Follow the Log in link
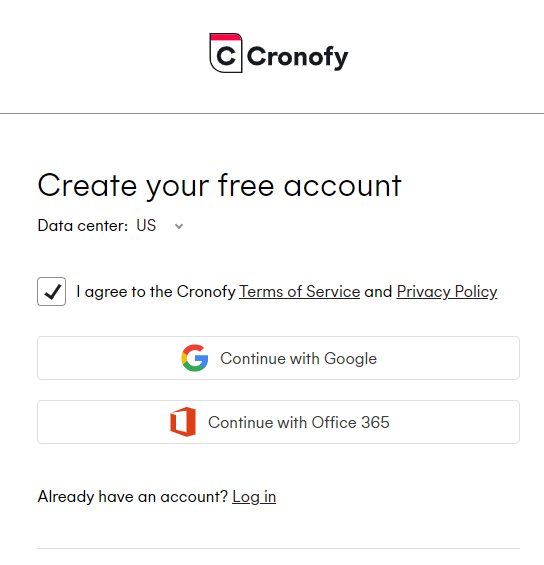Screen dimensions: 544x565 pos(254,497)
